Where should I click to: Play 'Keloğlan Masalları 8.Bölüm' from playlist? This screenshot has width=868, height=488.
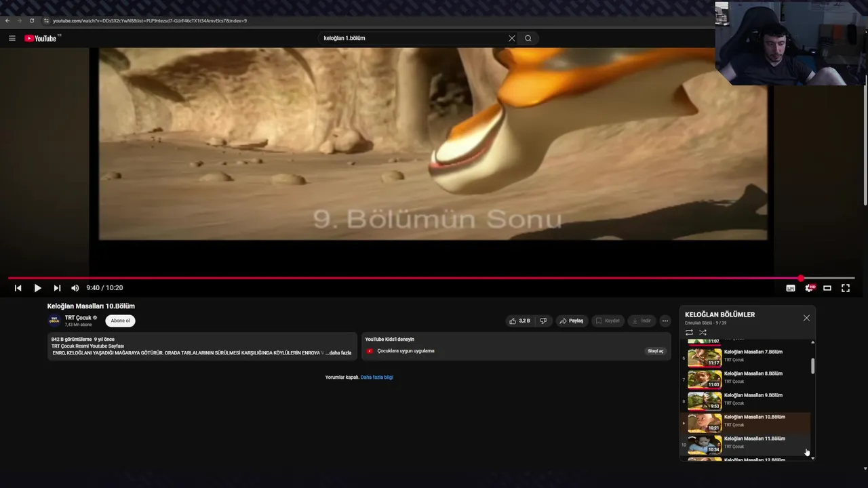pos(753,373)
